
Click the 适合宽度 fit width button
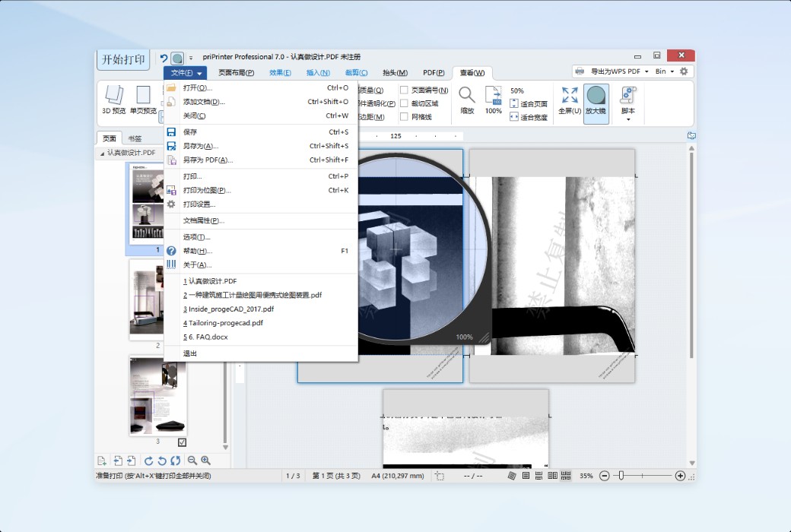click(529, 117)
